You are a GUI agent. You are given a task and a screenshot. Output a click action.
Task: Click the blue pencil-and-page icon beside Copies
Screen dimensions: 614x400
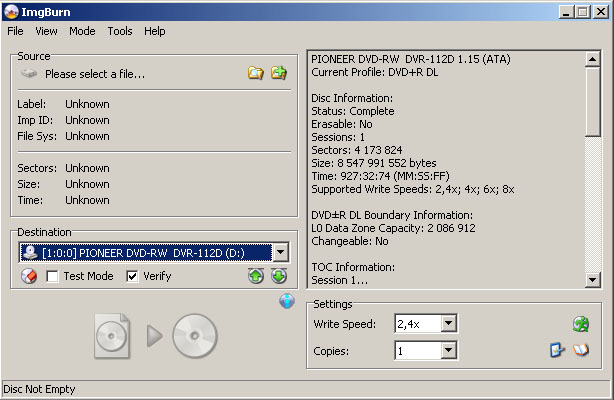[557, 350]
